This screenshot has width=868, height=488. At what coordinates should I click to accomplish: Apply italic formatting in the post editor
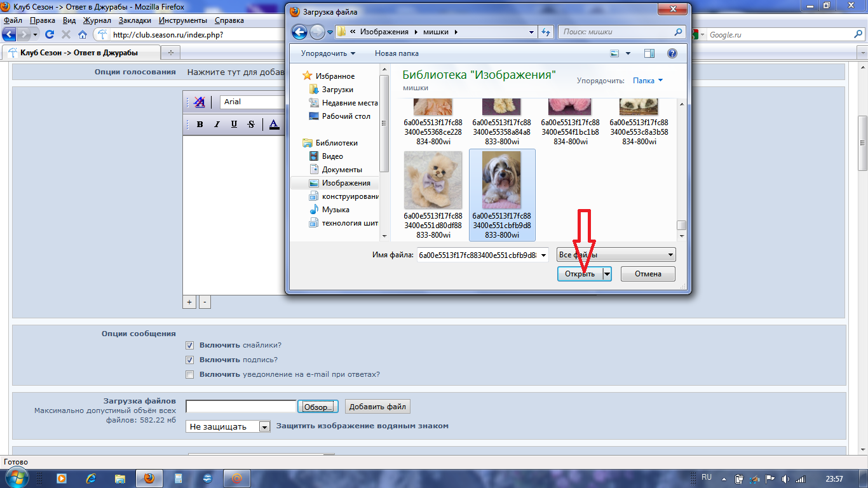(217, 125)
